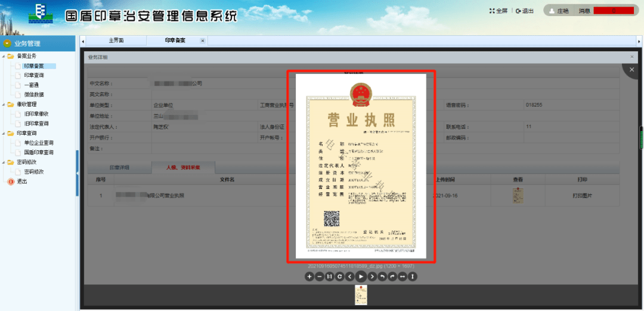Close the image viewer with the round X
The image size is (644, 311).
tap(632, 70)
